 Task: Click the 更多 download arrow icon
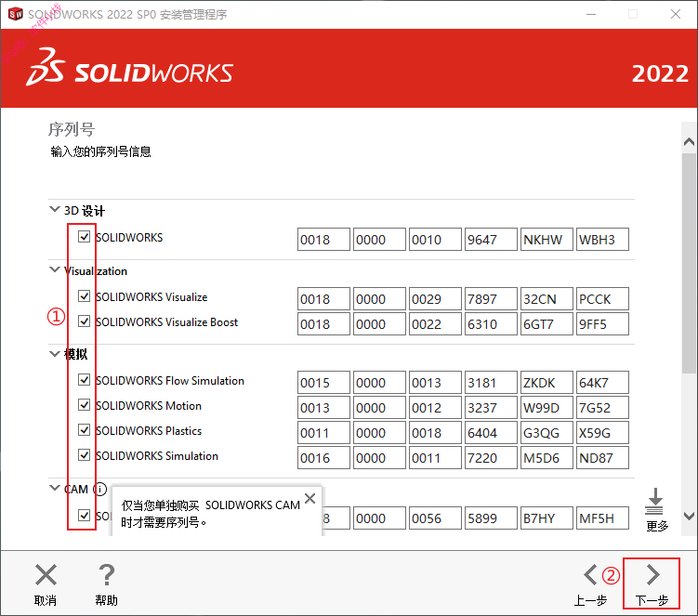(x=655, y=502)
